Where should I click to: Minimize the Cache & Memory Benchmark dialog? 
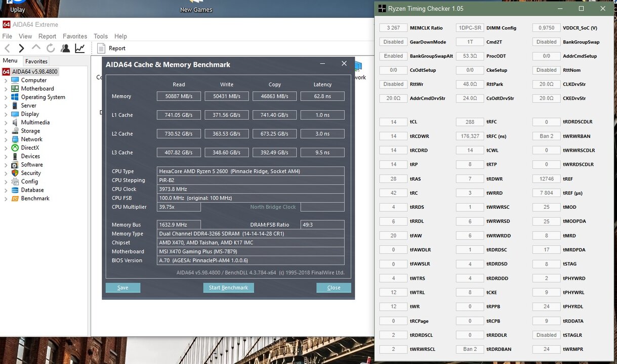(323, 64)
